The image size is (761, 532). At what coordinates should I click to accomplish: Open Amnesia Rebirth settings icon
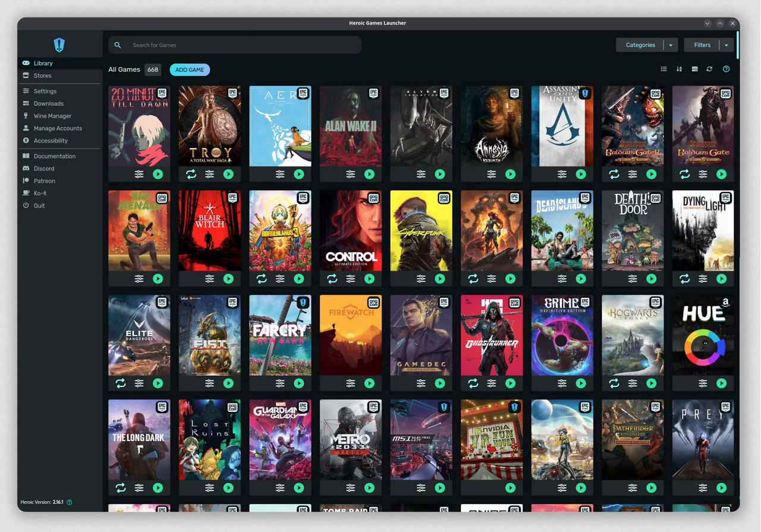point(492,174)
